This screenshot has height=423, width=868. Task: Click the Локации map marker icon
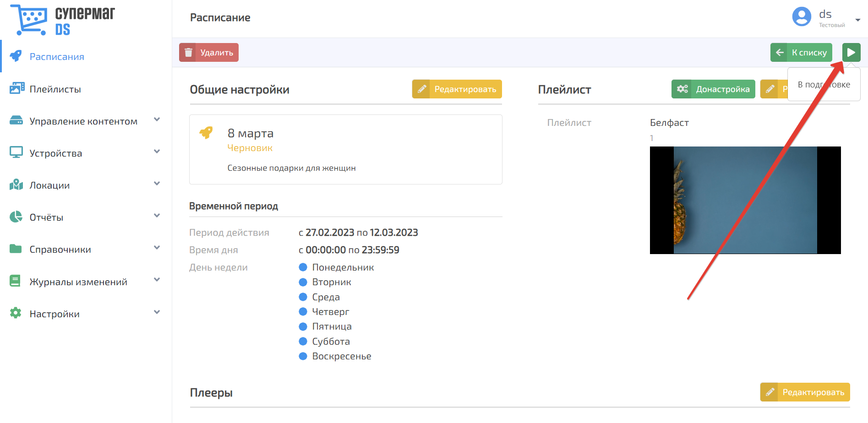click(x=16, y=184)
